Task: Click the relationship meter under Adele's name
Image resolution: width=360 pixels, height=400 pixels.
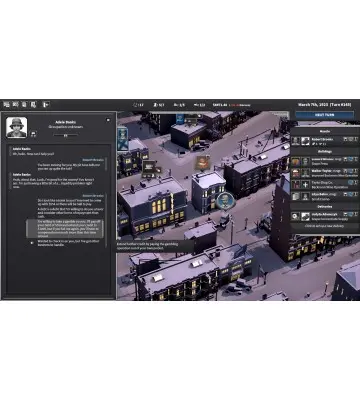Action: pyautogui.click(x=66, y=135)
